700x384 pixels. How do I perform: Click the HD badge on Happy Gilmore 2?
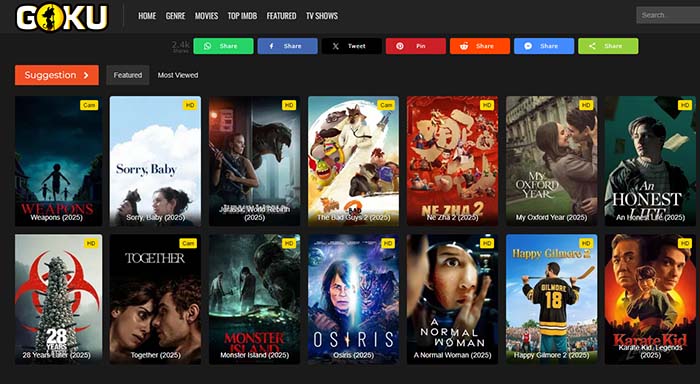tap(586, 243)
